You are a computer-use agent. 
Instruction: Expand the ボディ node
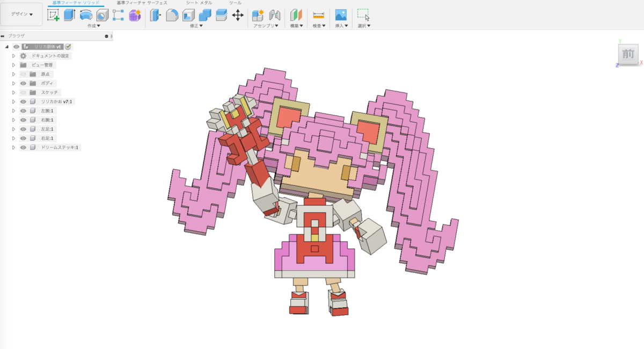pos(14,83)
